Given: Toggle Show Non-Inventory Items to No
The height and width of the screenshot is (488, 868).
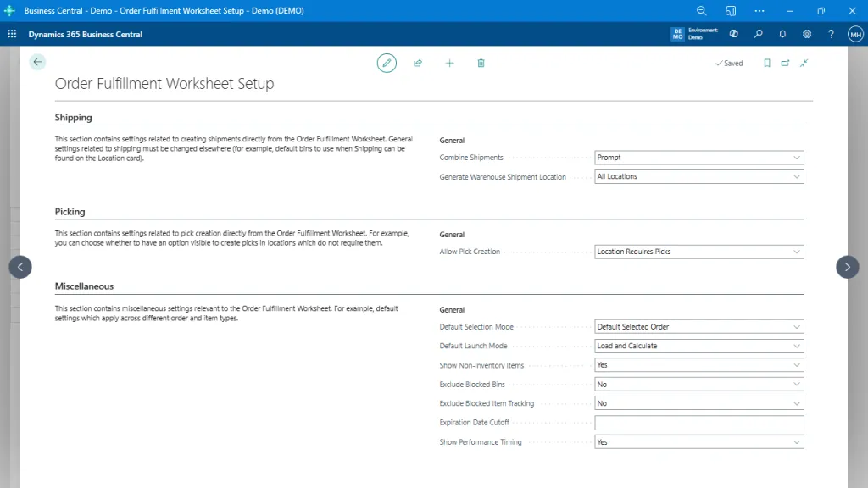Looking at the screenshot, I should (x=795, y=364).
